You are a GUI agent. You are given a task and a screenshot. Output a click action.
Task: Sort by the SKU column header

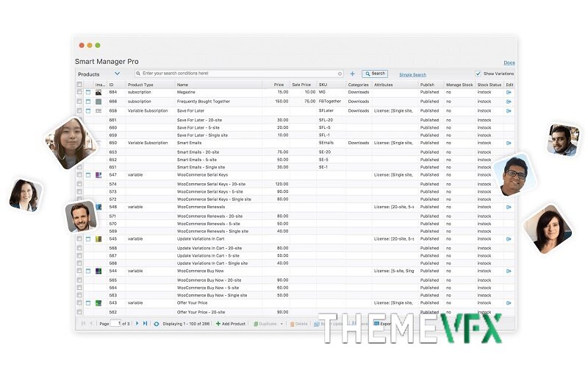pyautogui.click(x=323, y=85)
